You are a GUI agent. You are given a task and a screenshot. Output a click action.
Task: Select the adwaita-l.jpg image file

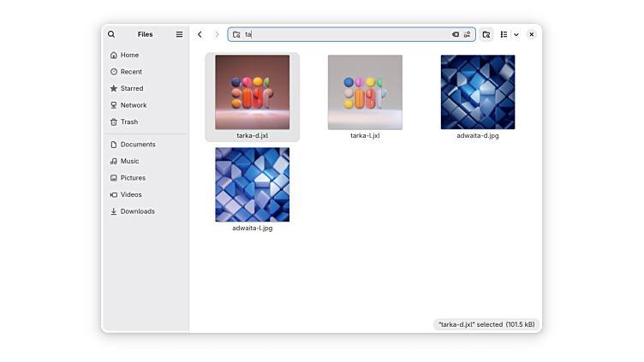click(252, 185)
